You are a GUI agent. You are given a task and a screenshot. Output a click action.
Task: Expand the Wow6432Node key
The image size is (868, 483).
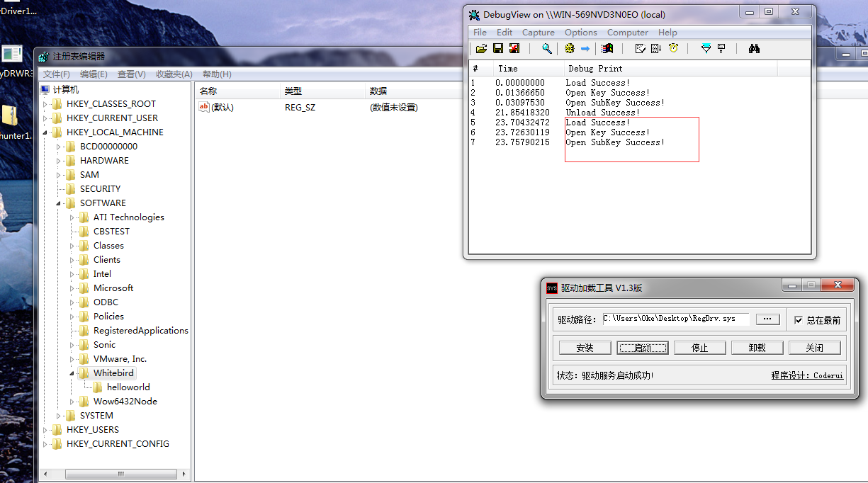pos(73,402)
